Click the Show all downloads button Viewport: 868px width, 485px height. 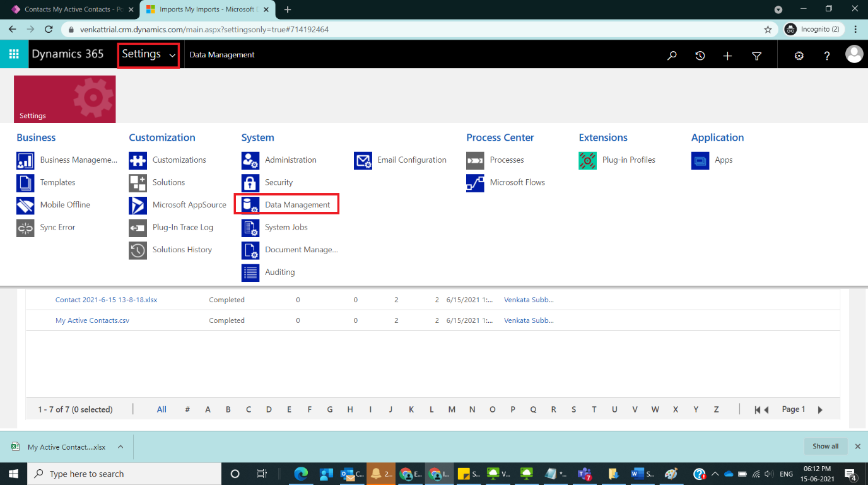point(825,446)
